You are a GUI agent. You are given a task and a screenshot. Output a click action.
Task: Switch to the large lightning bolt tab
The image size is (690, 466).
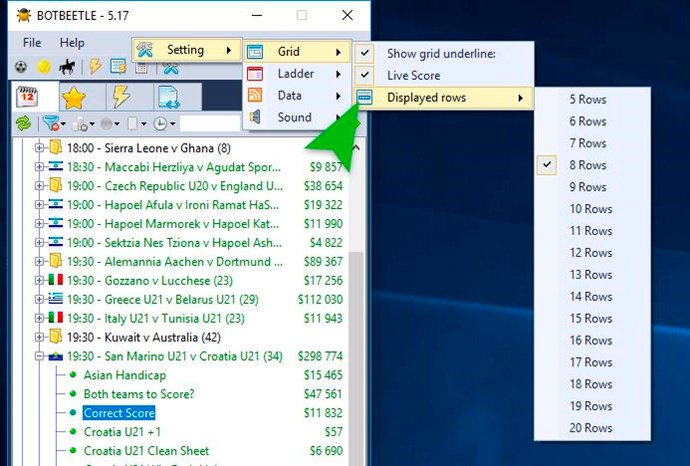(121, 96)
